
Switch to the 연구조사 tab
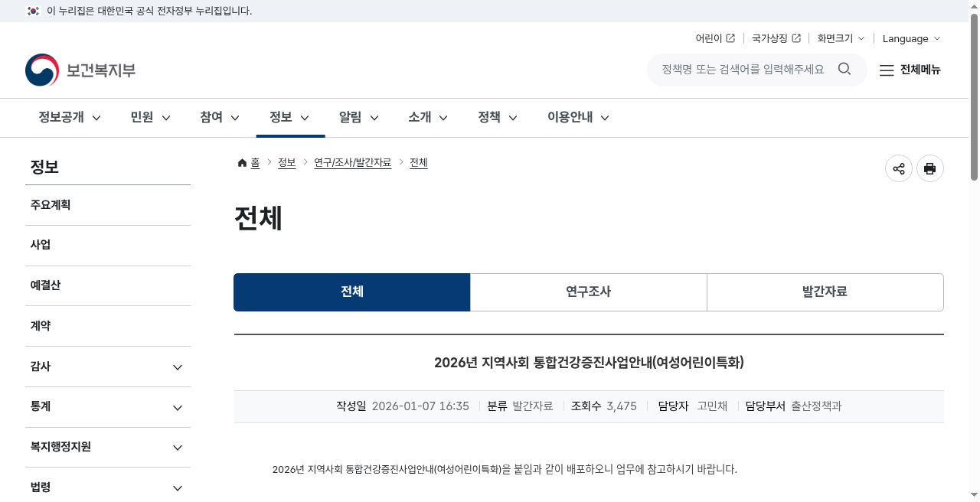tap(589, 292)
